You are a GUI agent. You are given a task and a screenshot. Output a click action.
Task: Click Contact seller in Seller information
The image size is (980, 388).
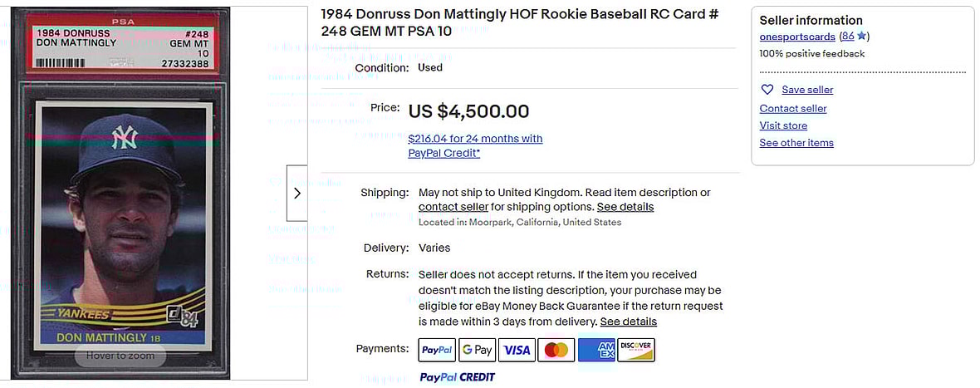(x=793, y=108)
